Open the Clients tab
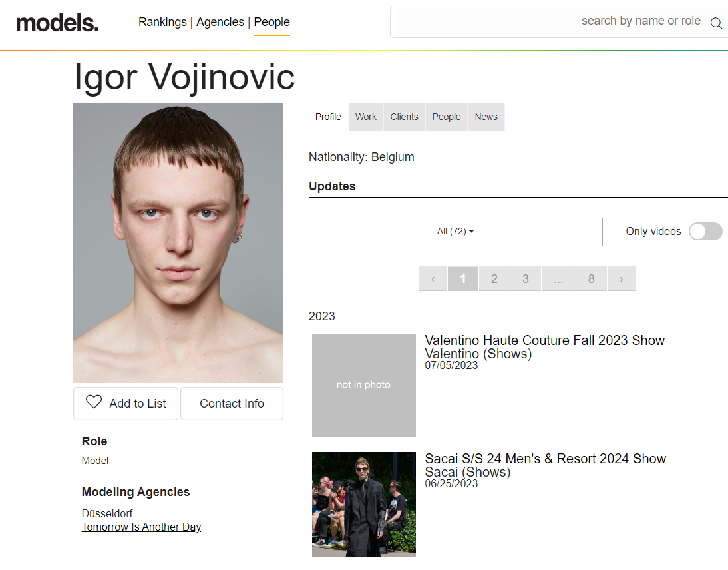This screenshot has height=570, width=728. (x=404, y=117)
